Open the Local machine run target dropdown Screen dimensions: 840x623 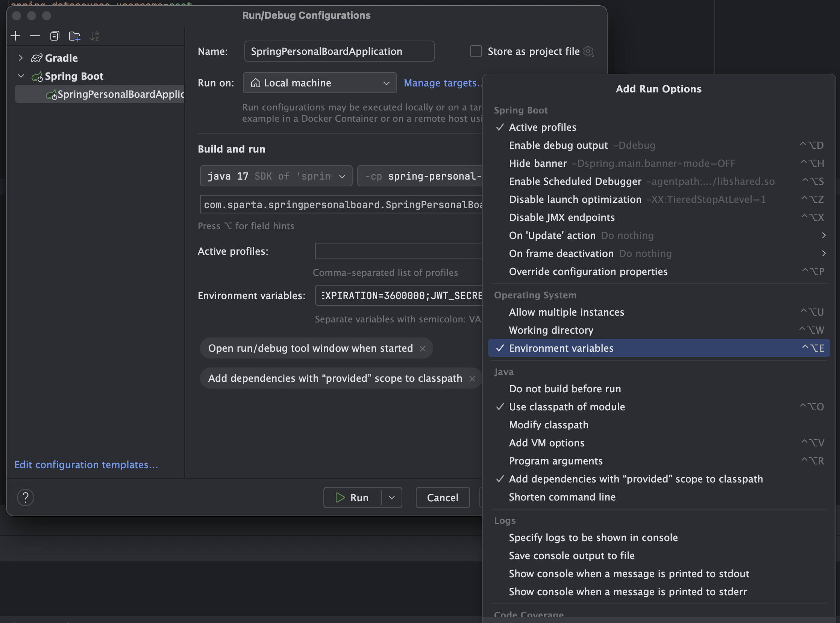(x=320, y=83)
